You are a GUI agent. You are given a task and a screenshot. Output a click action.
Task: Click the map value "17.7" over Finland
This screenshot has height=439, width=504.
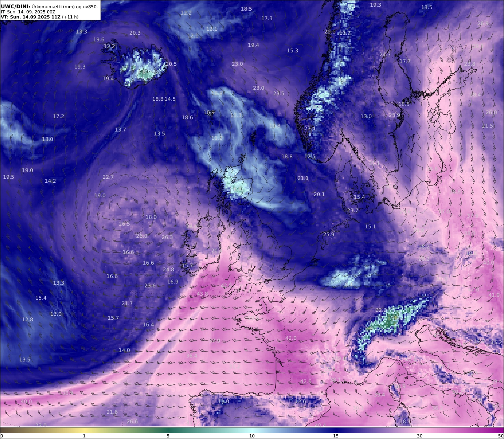405,61
